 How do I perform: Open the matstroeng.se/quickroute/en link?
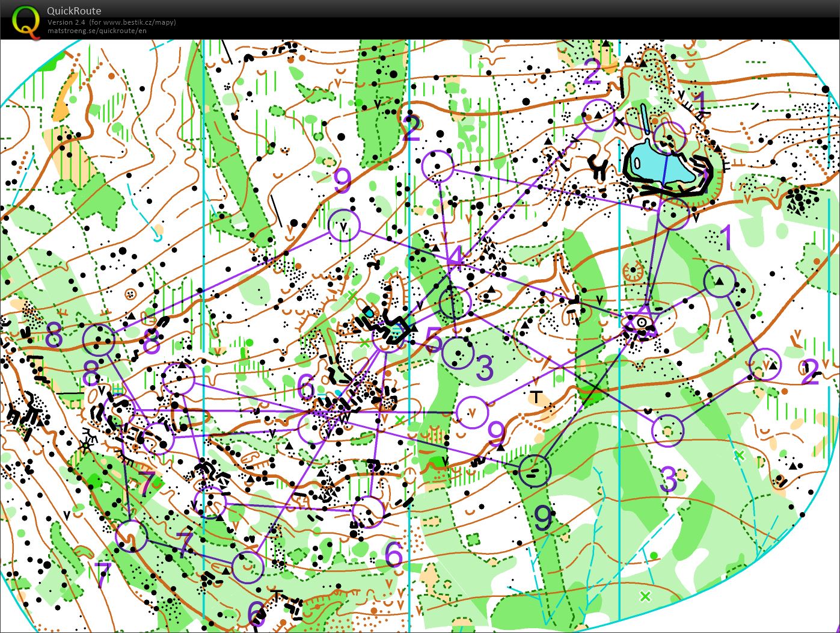97,31
